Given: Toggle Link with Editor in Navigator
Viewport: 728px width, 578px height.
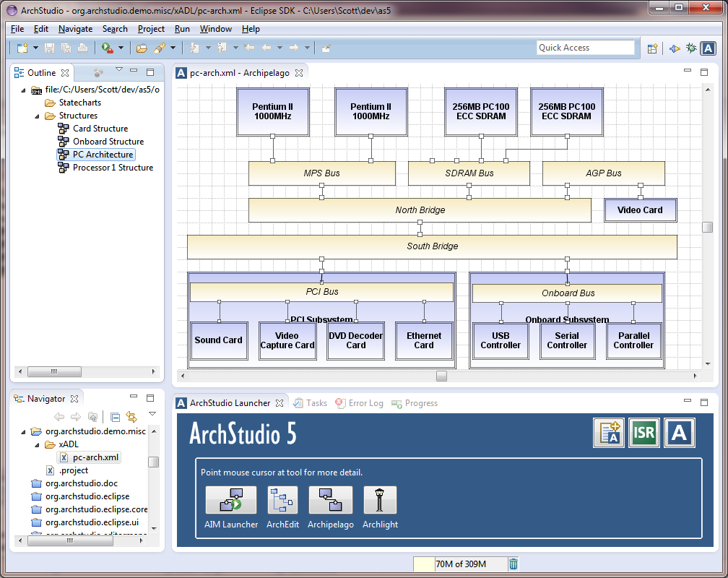Looking at the screenshot, I should tap(131, 417).
